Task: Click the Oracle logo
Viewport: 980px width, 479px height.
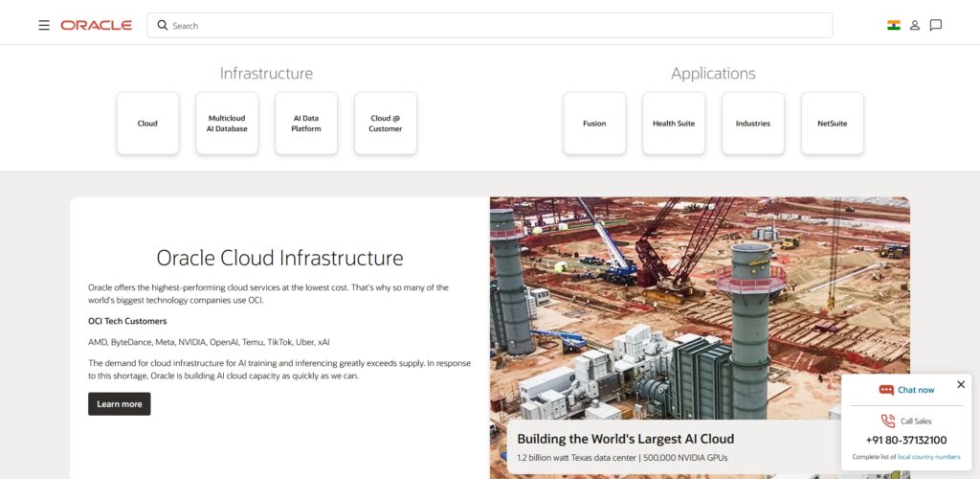Action: (97, 25)
